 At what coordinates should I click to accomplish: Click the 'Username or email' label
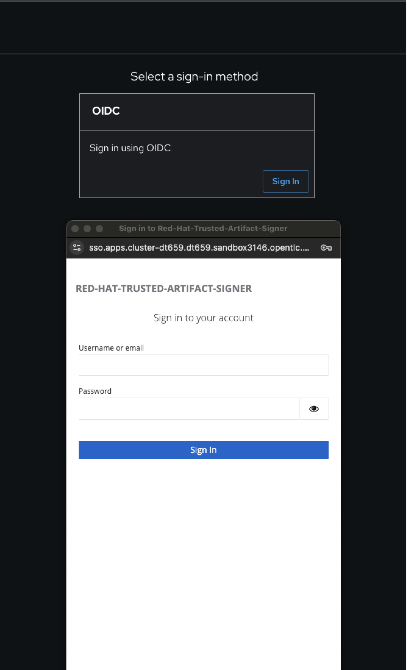point(111,348)
